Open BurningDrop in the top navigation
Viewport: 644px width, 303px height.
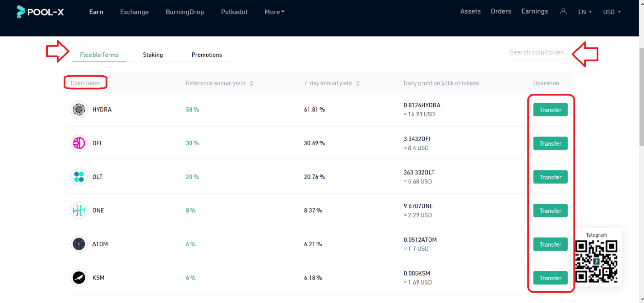(x=185, y=12)
